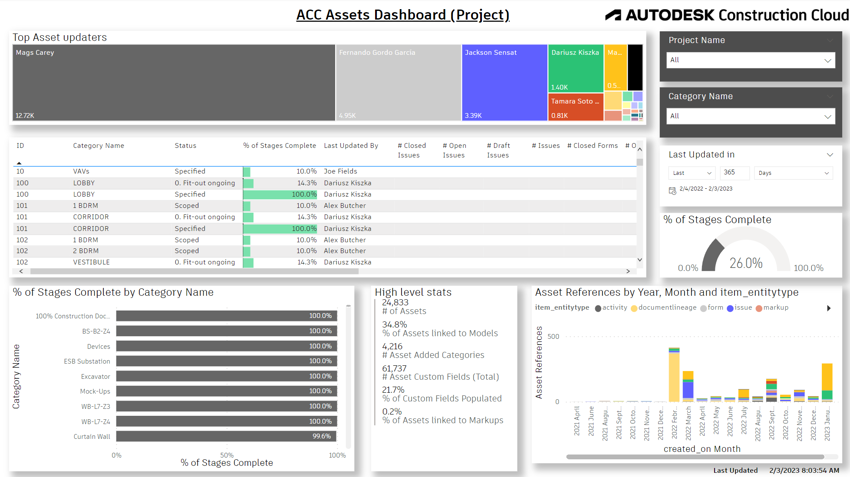The height and width of the screenshot is (477, 850).
Task: Open the Category Name dropdown
Action: coord(750,116)
